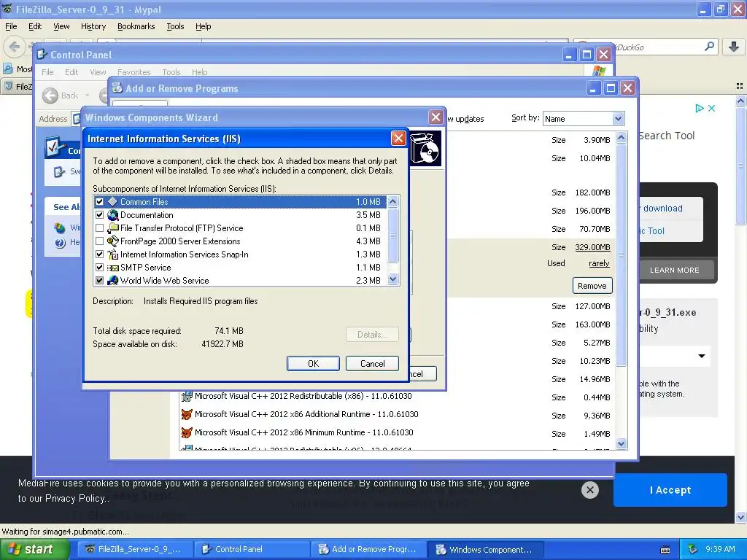Click Visual C++ 2012 x86 Additional Runtime icon
747x560 pixels.
(x=187, y=414)
